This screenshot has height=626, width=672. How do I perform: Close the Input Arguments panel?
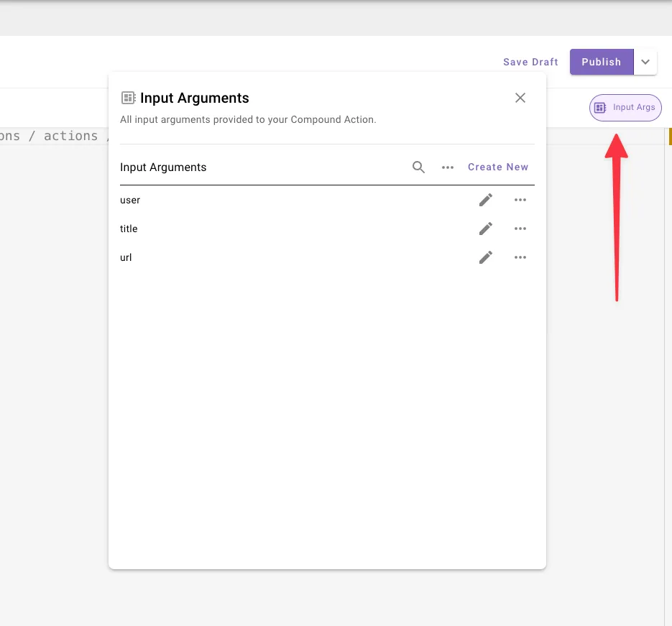click(520, 98)
